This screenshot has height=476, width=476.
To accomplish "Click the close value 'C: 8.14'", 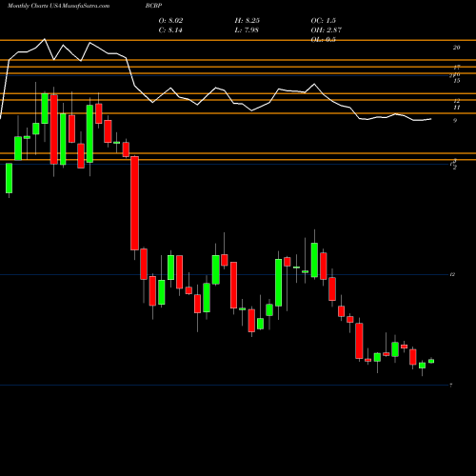I will (x=170, y=30).
